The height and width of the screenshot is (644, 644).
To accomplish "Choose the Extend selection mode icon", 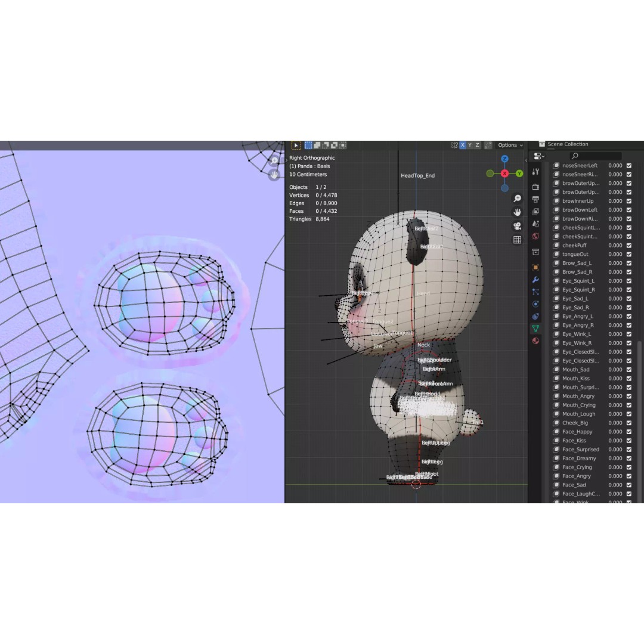I will tap(317, 145).
